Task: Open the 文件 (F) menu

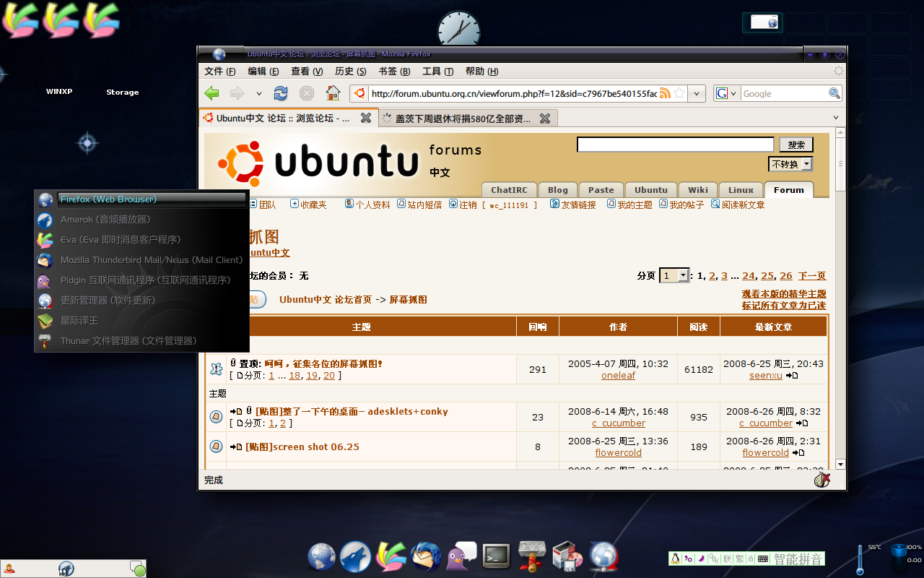Action: point(220,71)
